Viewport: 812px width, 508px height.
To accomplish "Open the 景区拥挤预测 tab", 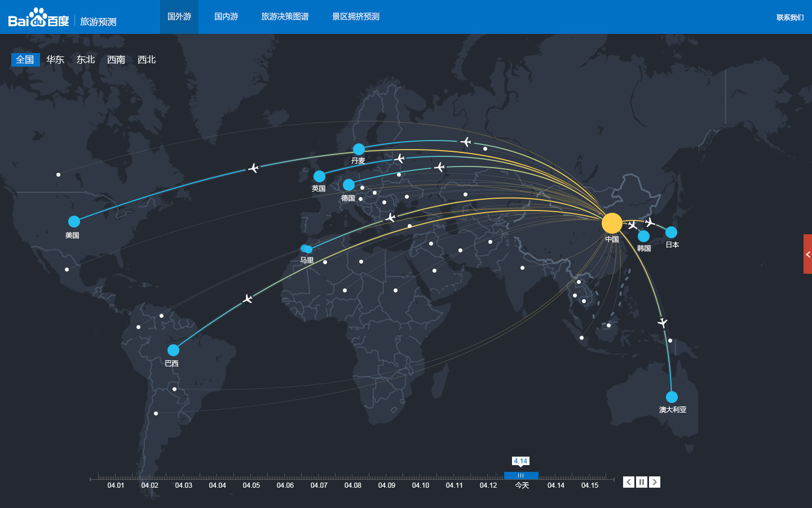I will pyautogui.click(x=356, y=17).
